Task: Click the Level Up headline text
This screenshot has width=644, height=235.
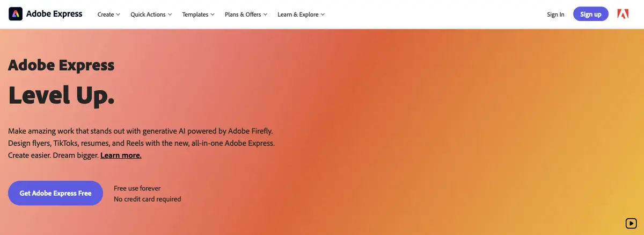Action: tap(62, 95)
